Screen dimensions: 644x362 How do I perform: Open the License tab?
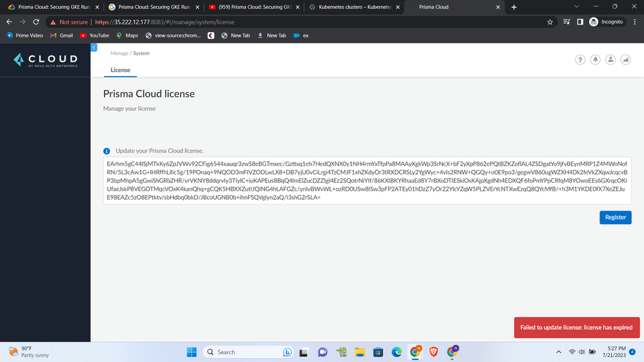[121, 70]
